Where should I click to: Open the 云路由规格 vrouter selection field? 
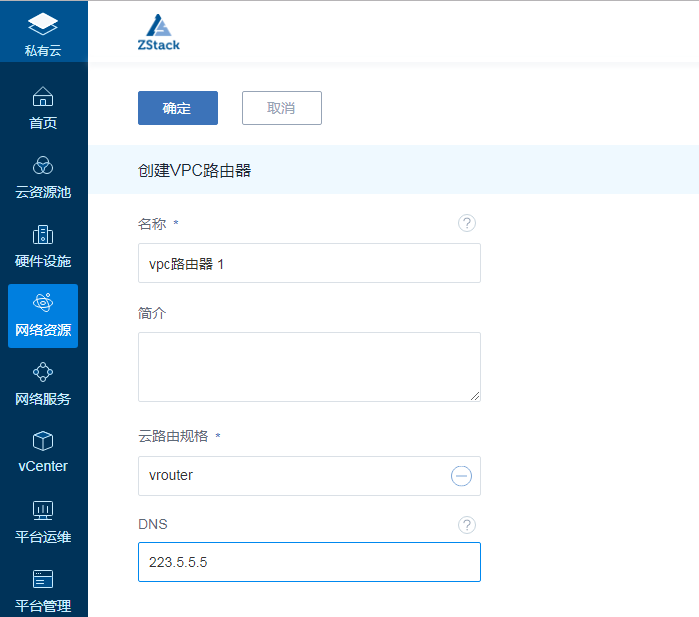click(x=309, y=476)
